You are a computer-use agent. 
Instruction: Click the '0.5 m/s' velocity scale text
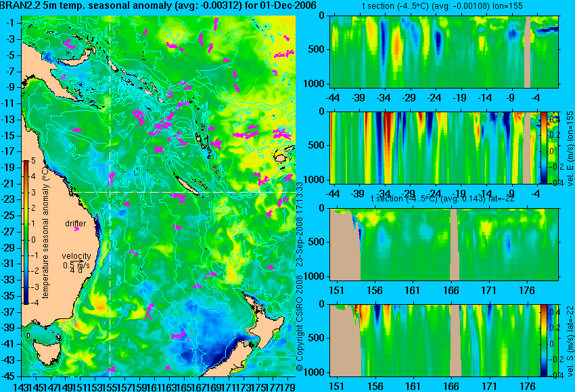(x=76, y=265)
